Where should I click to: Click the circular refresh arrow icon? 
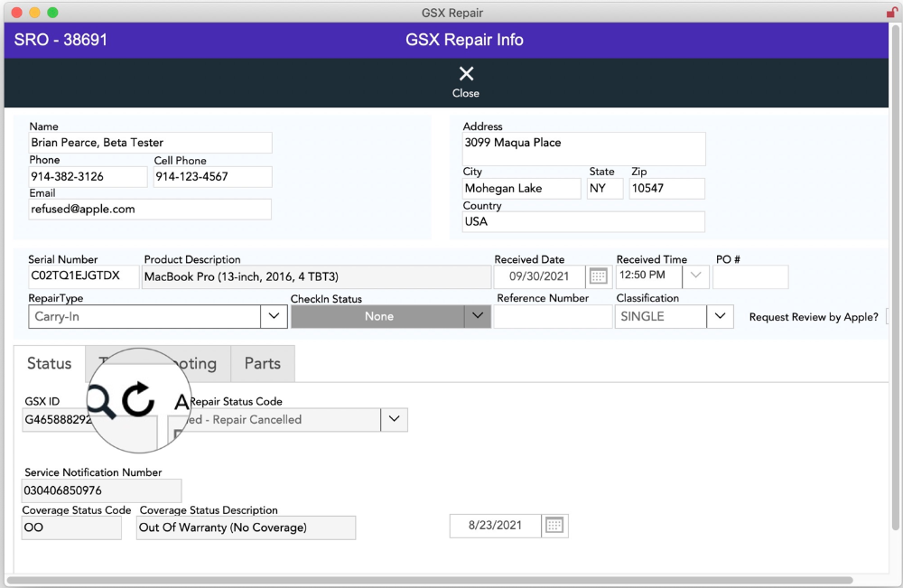click(x=138, y=399)
